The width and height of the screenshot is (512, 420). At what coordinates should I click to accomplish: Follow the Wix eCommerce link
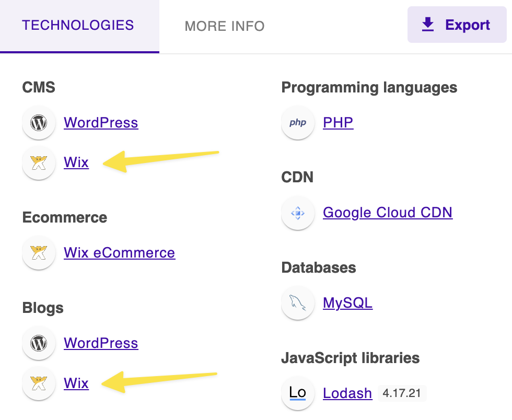point(119,253)
